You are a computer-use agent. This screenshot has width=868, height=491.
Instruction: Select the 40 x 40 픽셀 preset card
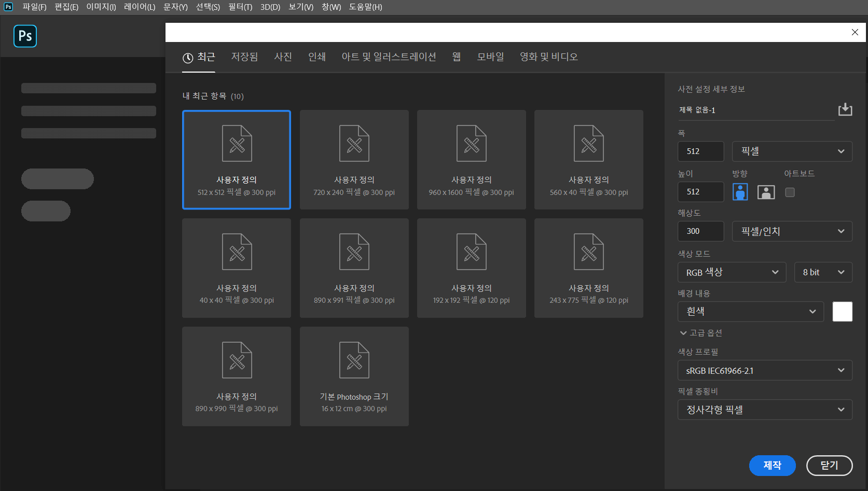pyautogui.click(x=237, y=268)
